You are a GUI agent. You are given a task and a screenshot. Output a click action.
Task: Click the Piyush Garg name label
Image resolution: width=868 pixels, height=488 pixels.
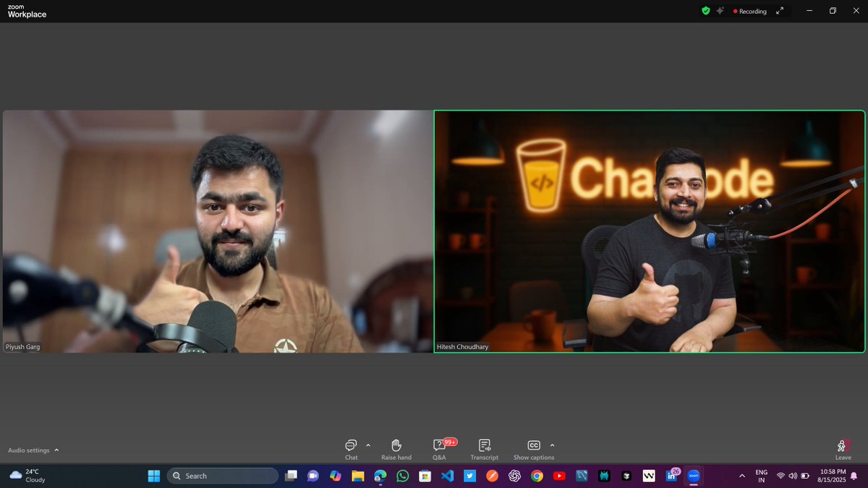22,347
